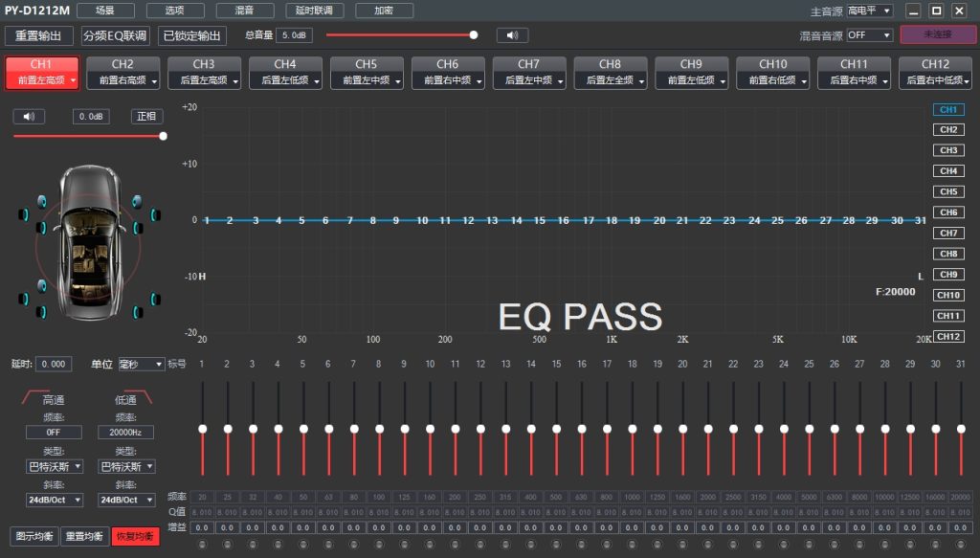Open the 延时联调 menu
Viewport: 980px width, 558px height.
(x=314, y=11)
